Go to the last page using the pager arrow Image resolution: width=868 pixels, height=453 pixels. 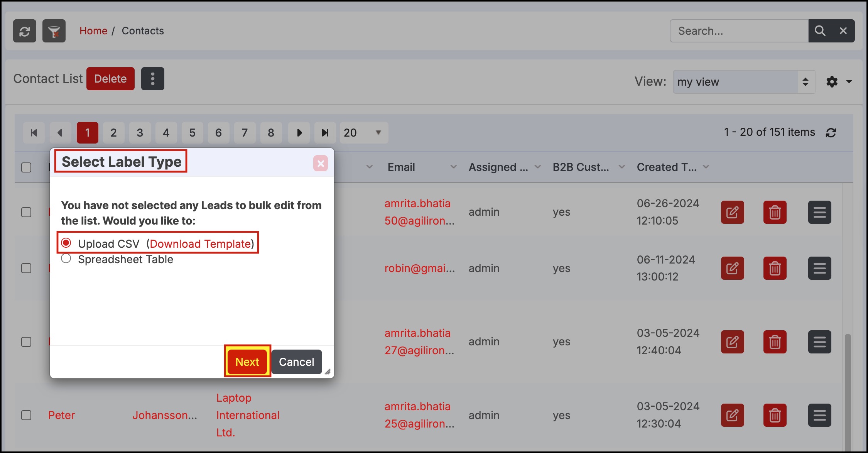pos(325,133)
